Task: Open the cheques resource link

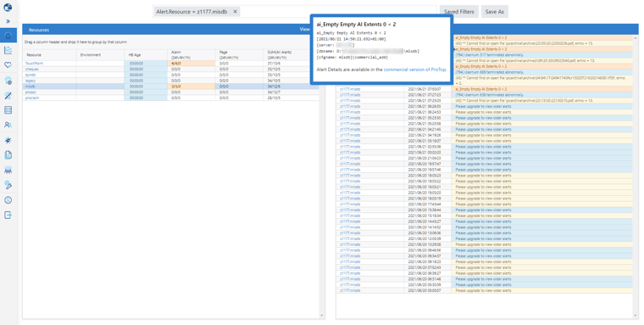Action: point(32,69)
